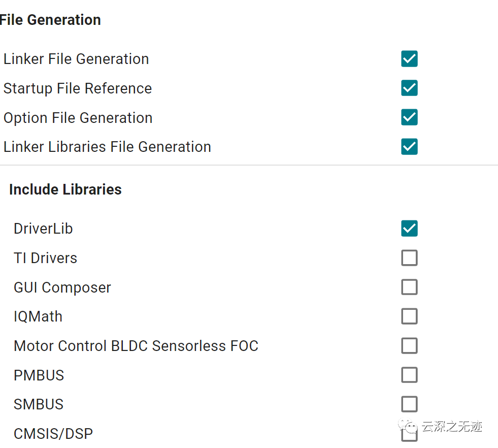Image resolution: width=498 pixels, height=448 pixels.
Task: Enable the PMBUS library checkbox
Action: click(x=409, y=375)
